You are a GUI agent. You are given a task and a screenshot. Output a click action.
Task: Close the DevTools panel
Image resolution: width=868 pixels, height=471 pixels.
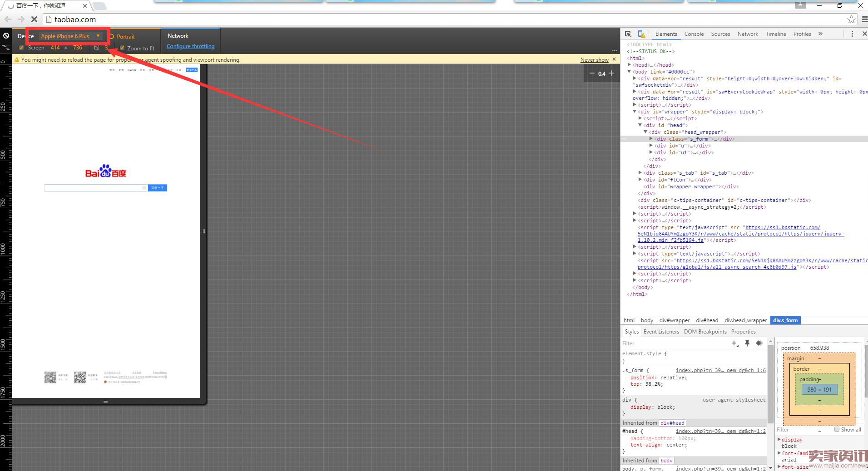pos(864,34)
